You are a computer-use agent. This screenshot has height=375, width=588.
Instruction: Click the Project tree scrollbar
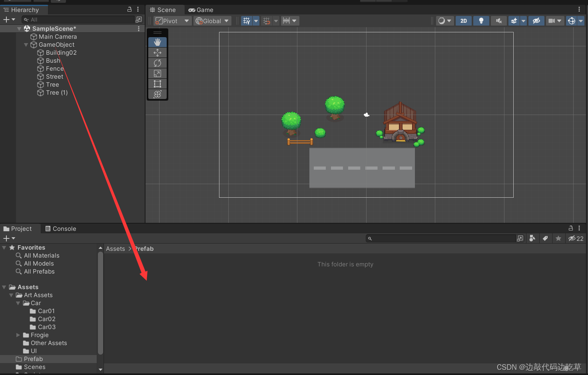(x=100, y=303)
